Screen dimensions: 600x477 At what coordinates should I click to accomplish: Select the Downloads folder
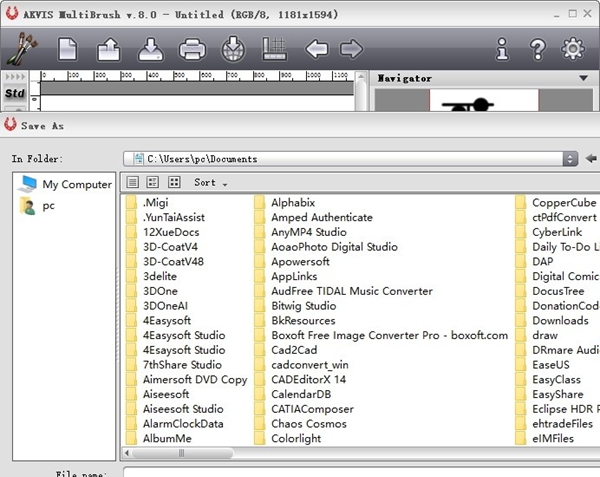tap(553, 321)
